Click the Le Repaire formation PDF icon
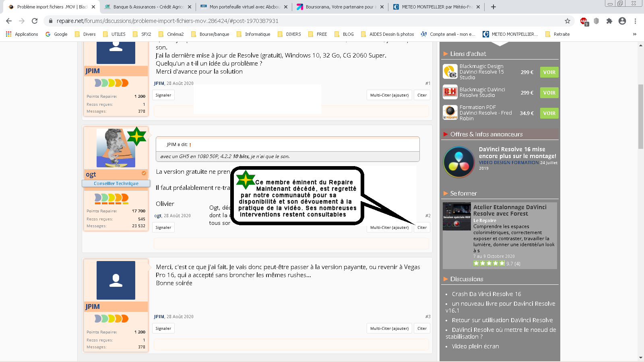 pos(450,113)
